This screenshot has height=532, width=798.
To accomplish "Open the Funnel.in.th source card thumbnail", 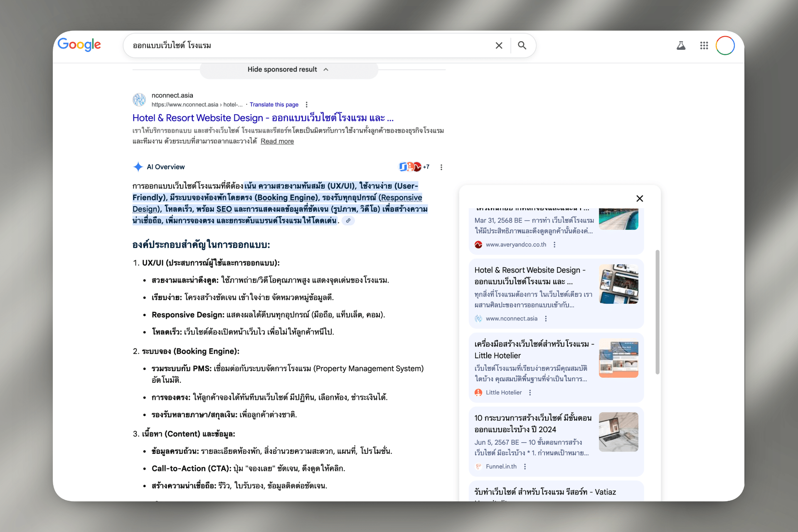I will click(x=618, y=432).
